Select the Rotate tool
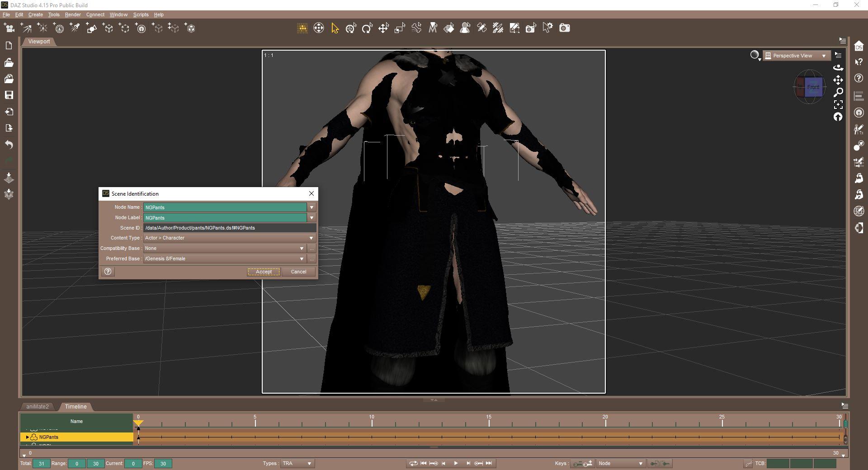Viewport: 868px width, 470px height. point(367,28)
